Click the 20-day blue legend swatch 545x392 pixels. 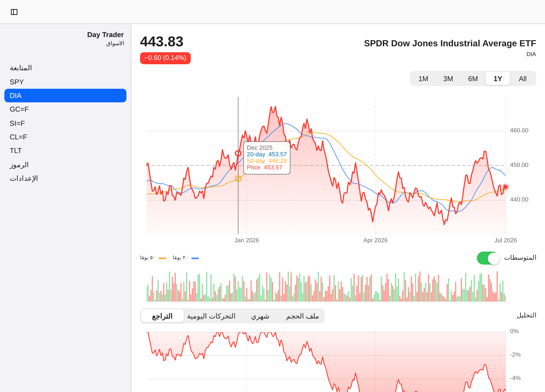(195, 258)
